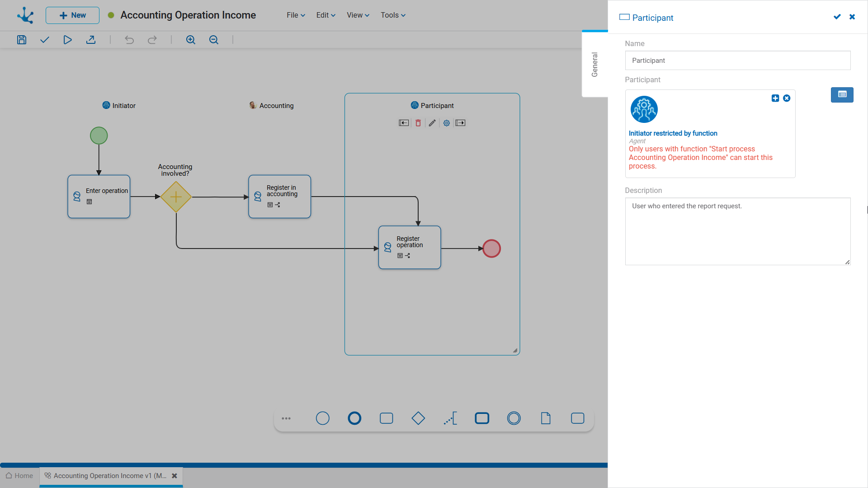Click the blue list button beside participant card
This screenshot has height=488, width=868.
click(x=842, y=95)
